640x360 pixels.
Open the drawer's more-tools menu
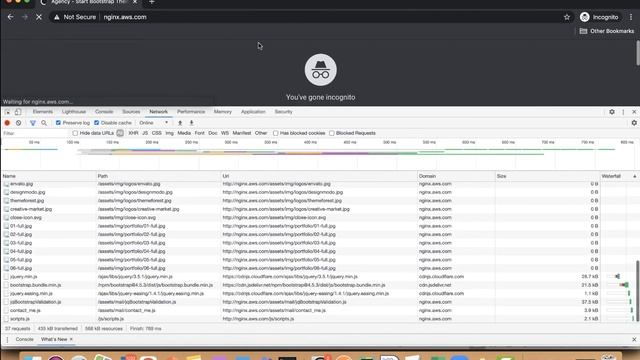[7, 339]
